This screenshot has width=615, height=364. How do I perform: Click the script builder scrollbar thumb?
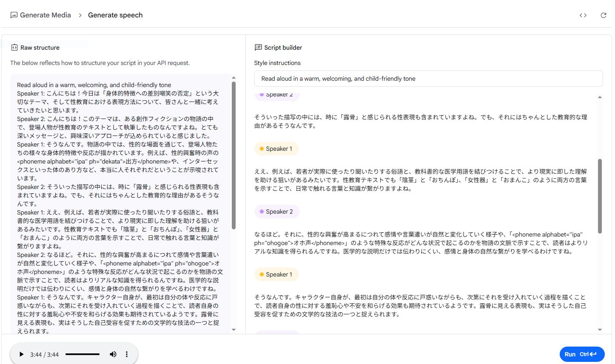pos(600,196)
